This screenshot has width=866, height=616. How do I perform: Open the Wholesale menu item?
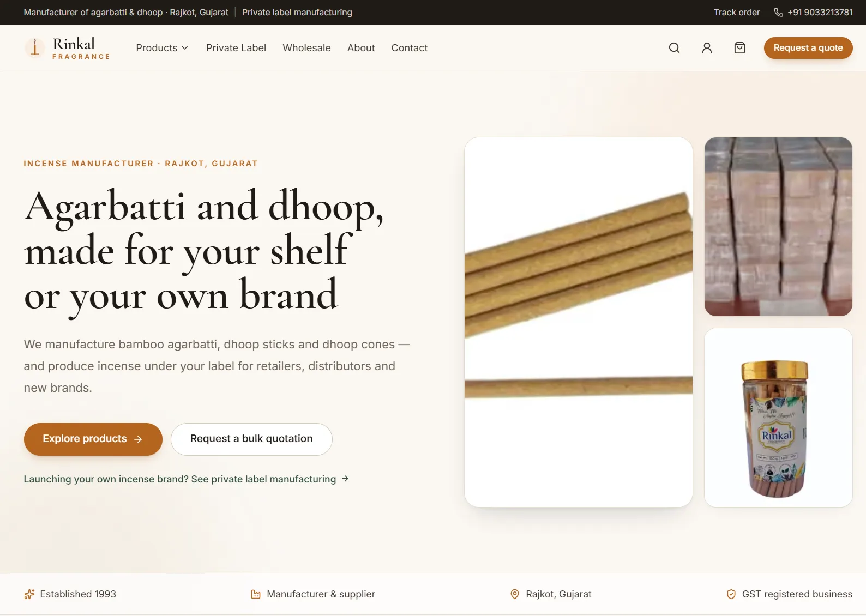point(306,48)
